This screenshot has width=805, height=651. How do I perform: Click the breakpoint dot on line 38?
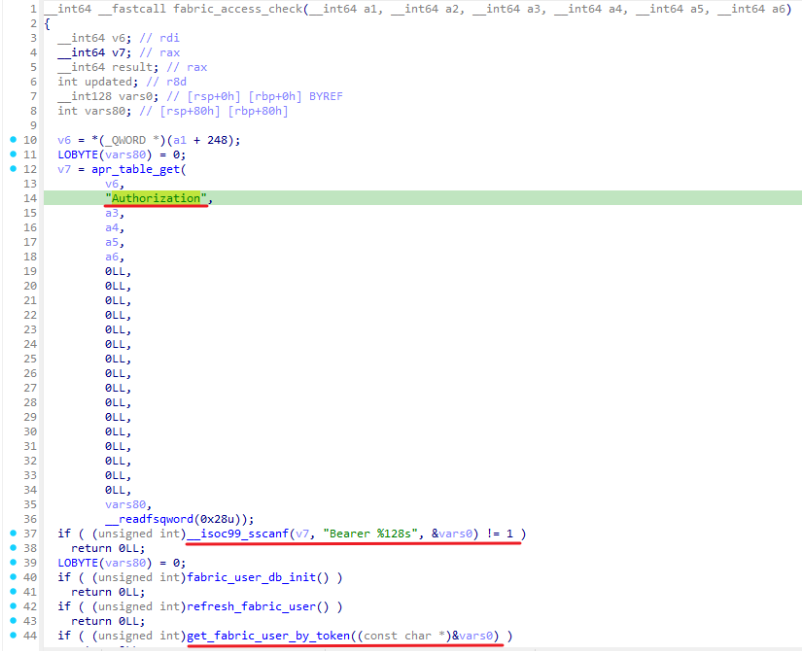pos(13,547)
